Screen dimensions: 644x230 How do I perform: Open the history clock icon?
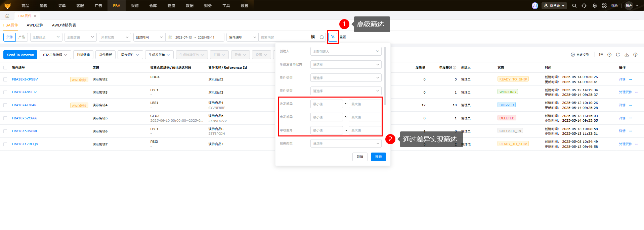[x=609, y=55]
